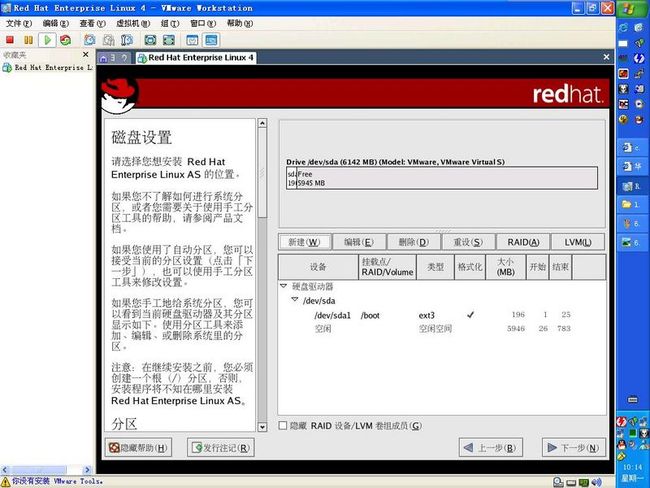Image resolution: width=650 pixels, height=488 pixels.
Task: Click the 上一步(B) back button
Action: (490, 447)
